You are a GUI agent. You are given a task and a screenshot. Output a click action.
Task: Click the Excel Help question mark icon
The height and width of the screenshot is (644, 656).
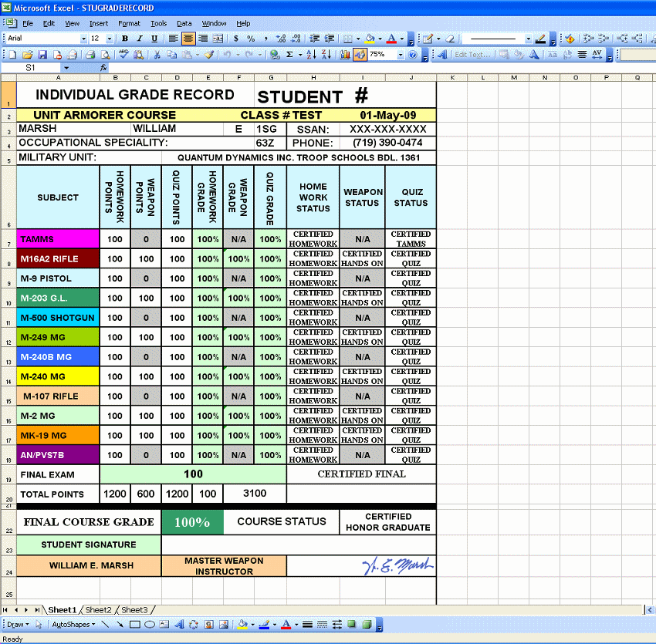coord(413,54)
